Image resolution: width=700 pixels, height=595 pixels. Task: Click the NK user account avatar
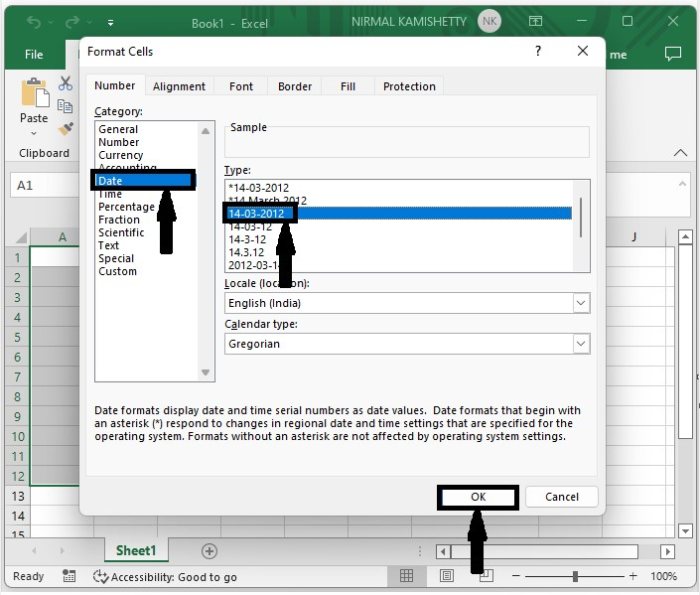pyautogui.click(x=489, y=21)
